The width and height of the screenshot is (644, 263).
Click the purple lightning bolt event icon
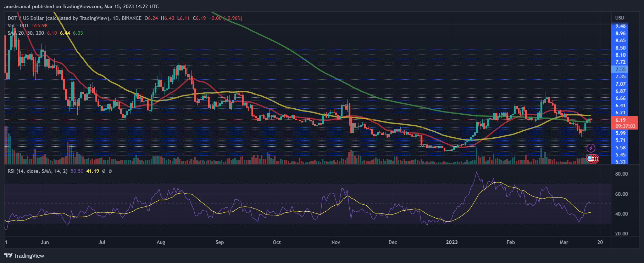point(591,148)
